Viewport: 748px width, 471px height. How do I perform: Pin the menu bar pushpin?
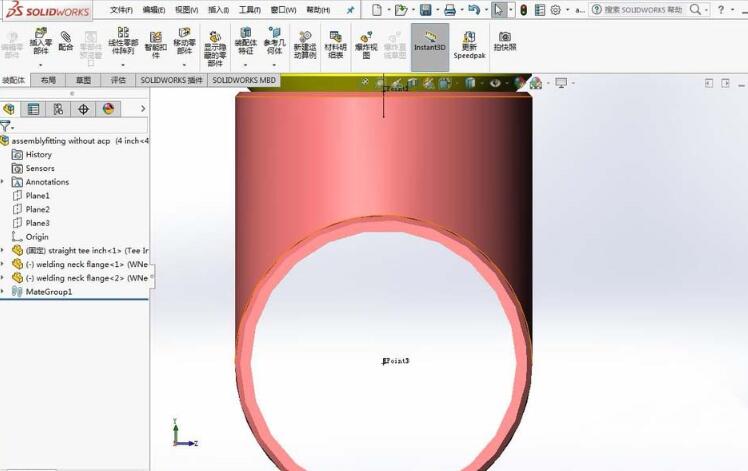click(x=351, y=10)
